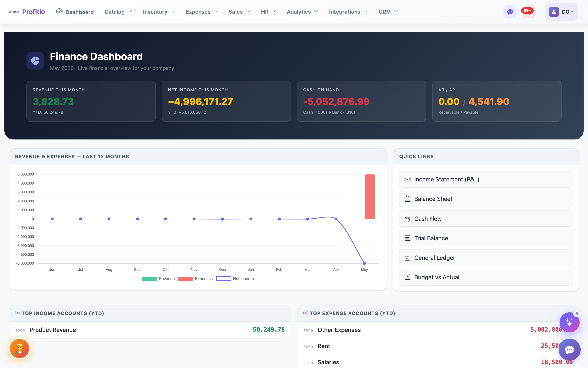Click the Income Statement cash icon
The image size is (588, 368).
click(408, 179)
